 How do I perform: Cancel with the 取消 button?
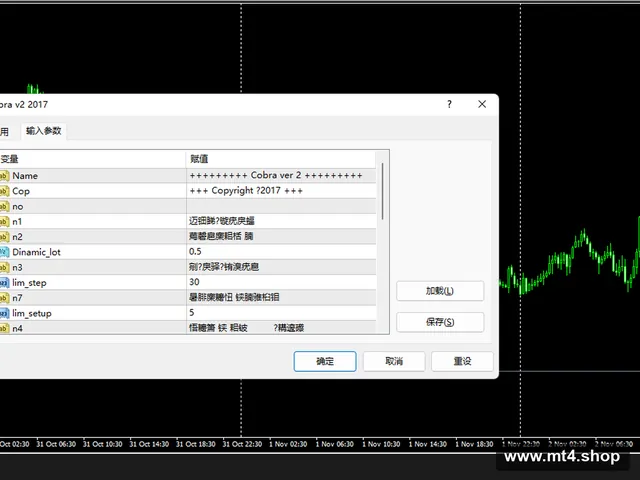coord(394,361)
